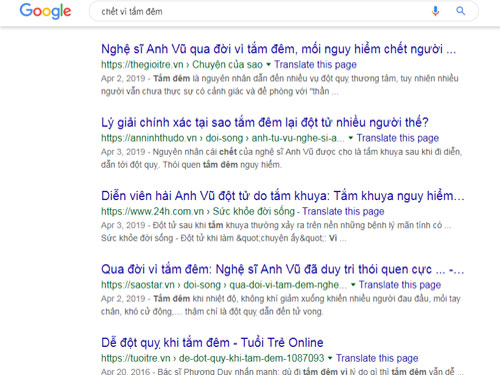Open result 'Qua đời vì tắm đêm: Nghệ sĩ Anh Vũ'
This screenshot has height=375, width=500.
coord(283,269)
